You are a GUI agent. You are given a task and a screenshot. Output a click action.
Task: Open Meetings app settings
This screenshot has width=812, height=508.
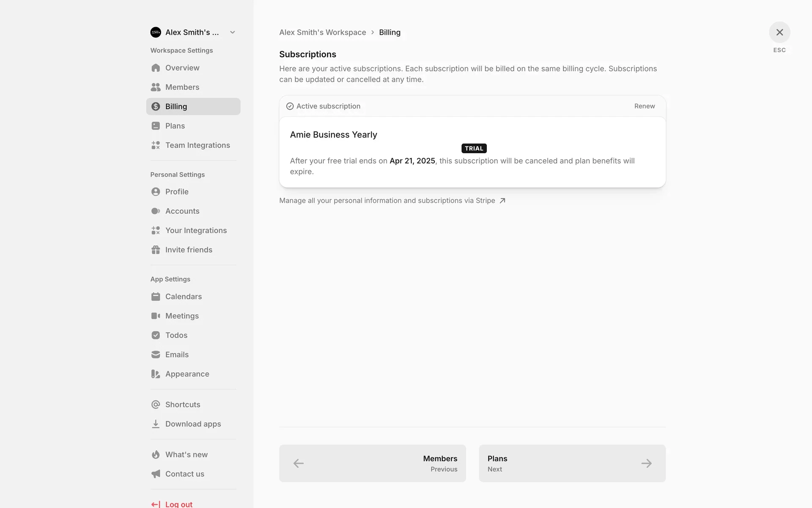[x=193, y=316]
